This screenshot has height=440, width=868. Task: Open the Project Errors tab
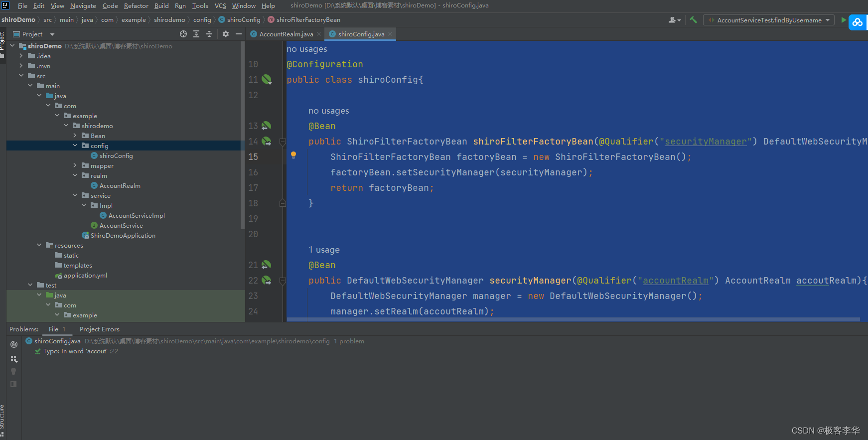(x=100, y=329)
